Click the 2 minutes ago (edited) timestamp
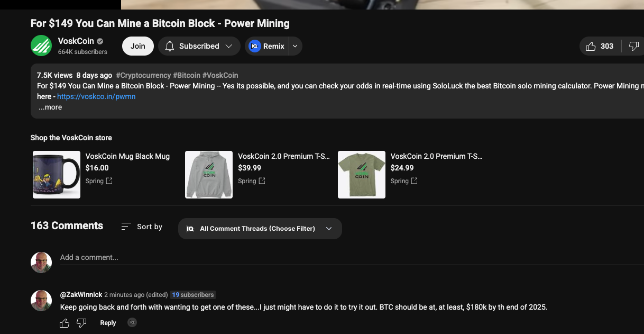 136,294
